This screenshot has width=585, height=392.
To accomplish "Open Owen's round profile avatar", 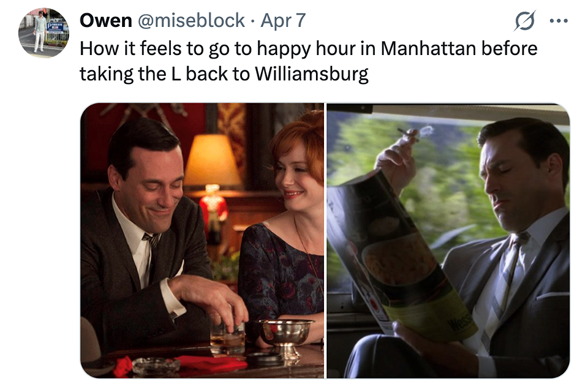I will click(44, 33).
